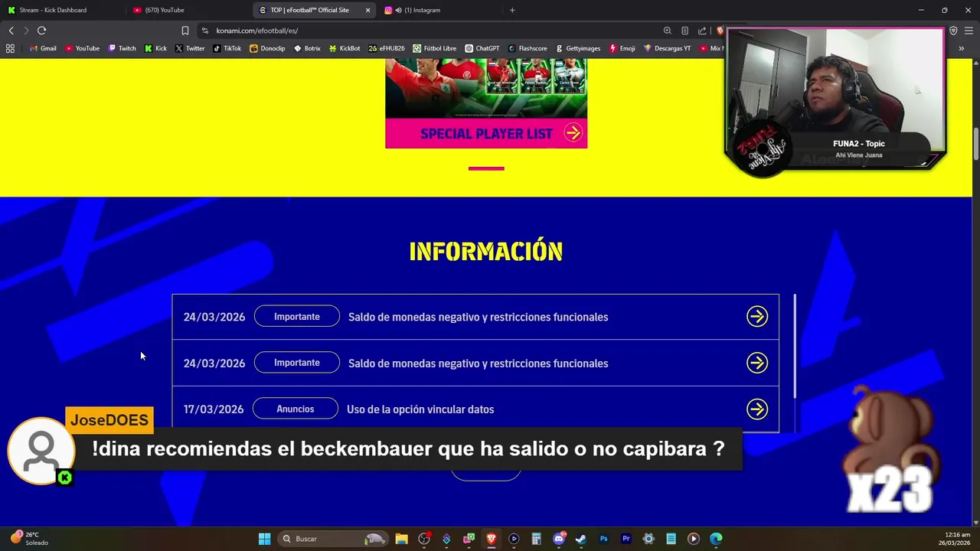Image resolution: width=980 pixels, height=551 pixels.
Task: Open second 24/03/2026 Saldo de monedas arrow
Action: [x=757, y=363]
